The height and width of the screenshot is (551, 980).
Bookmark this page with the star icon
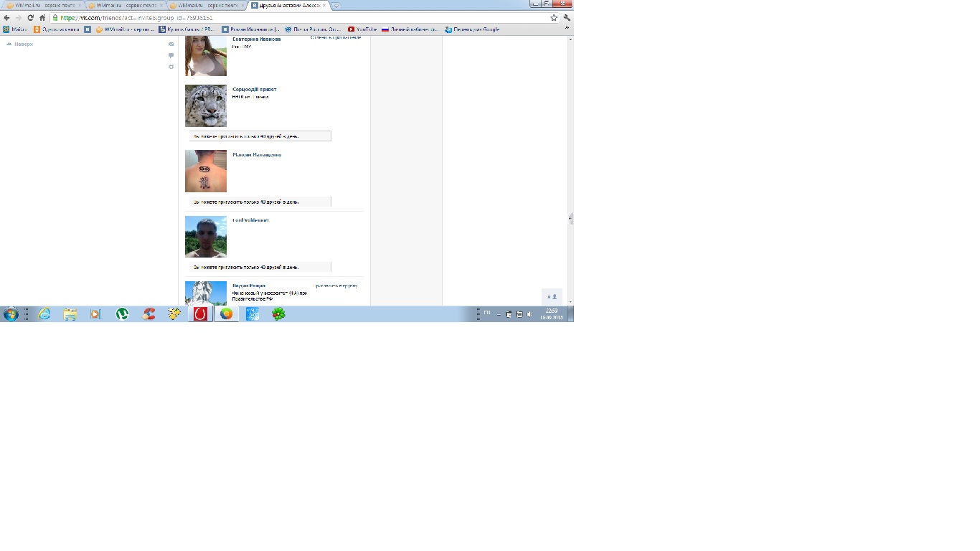(x=554, y=18)
